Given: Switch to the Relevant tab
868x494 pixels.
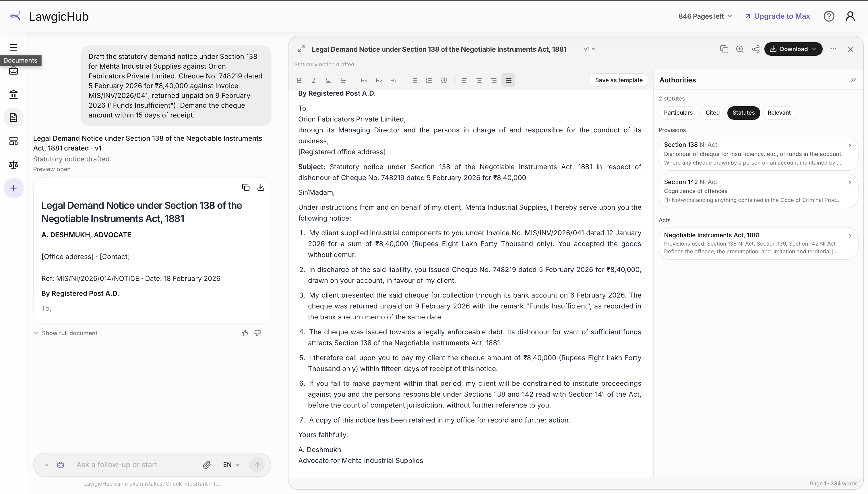Looking at the screenshot, I should click(x=779, y=113).
